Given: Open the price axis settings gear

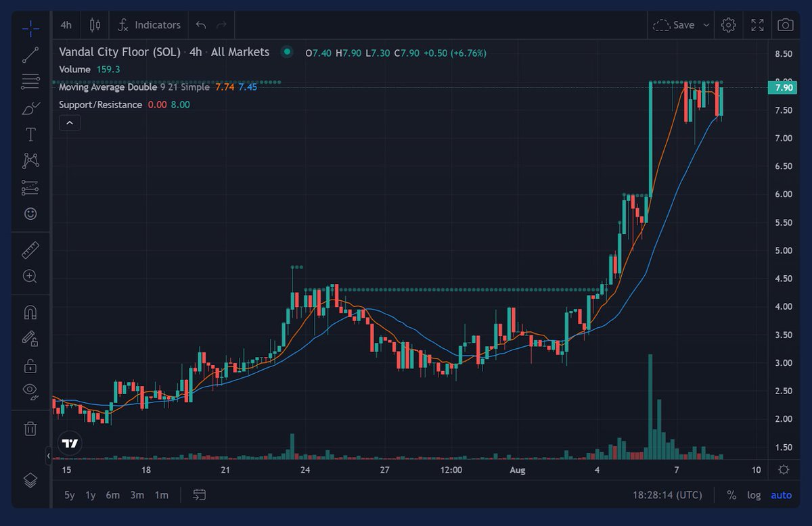Looking at the screenshot, I should [784, 470].
